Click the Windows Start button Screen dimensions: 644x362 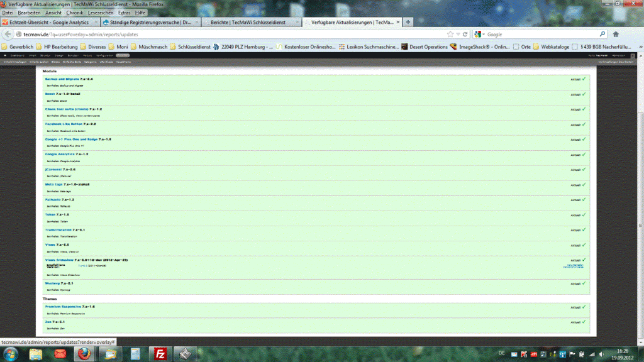coord(11,353)
